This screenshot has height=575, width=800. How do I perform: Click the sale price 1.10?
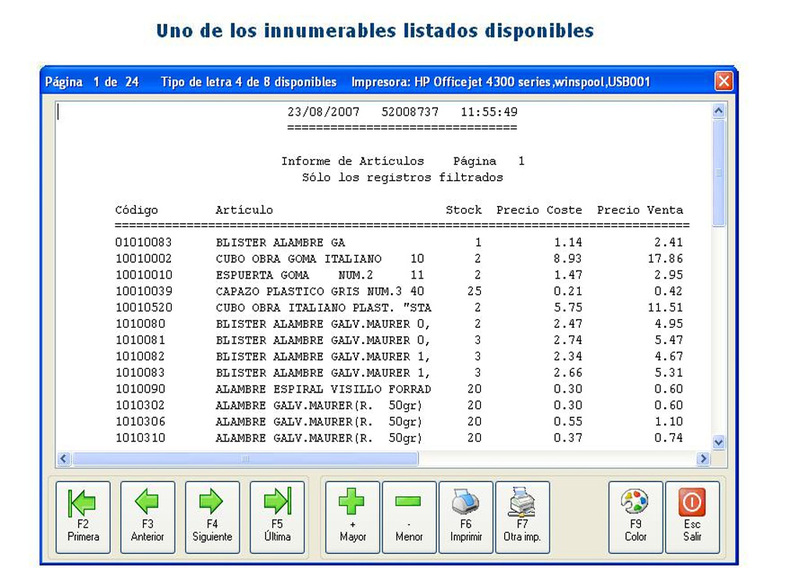(x=669, y=422)
